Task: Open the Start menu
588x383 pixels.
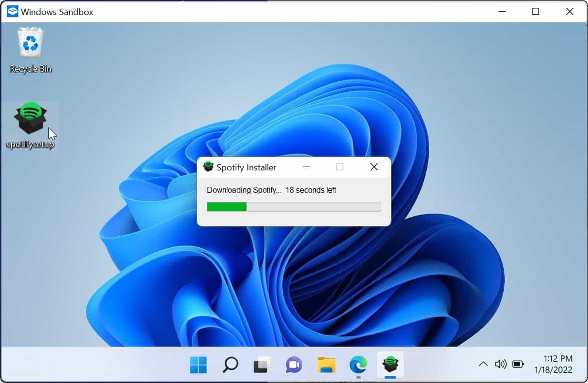Action: tap(198, 366)
